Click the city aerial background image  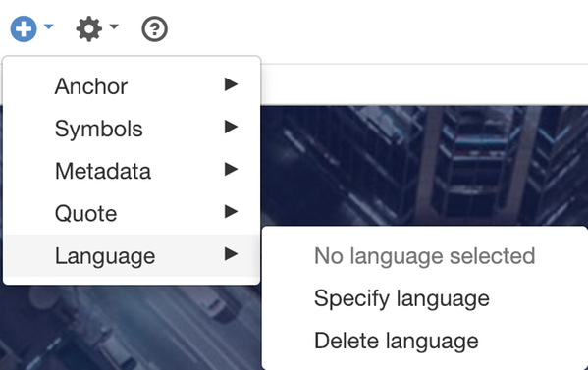(424, 165)
